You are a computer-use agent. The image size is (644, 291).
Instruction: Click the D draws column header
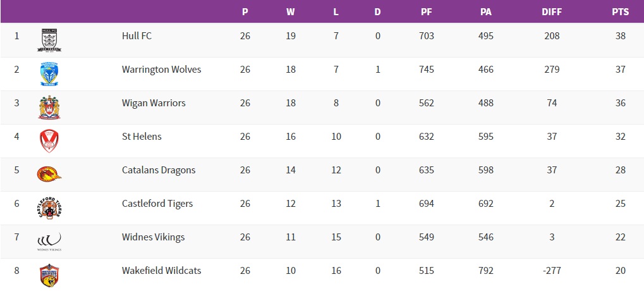tap(378, 12)
